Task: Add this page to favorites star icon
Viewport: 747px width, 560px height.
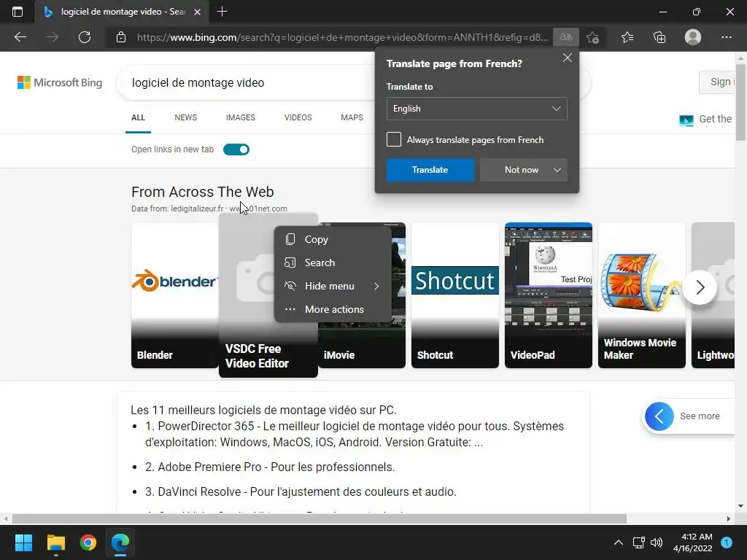Action: click(592, 37)
